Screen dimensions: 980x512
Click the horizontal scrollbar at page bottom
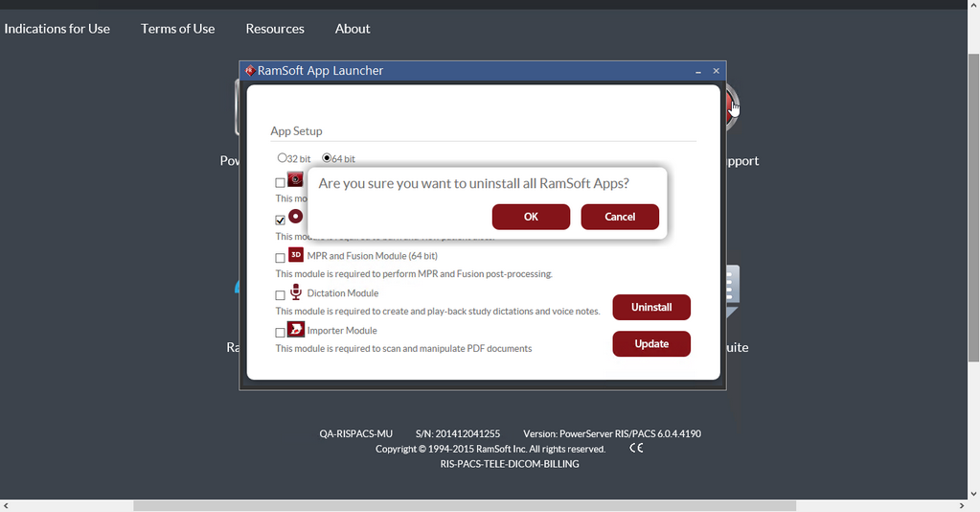tap(465, 505)
